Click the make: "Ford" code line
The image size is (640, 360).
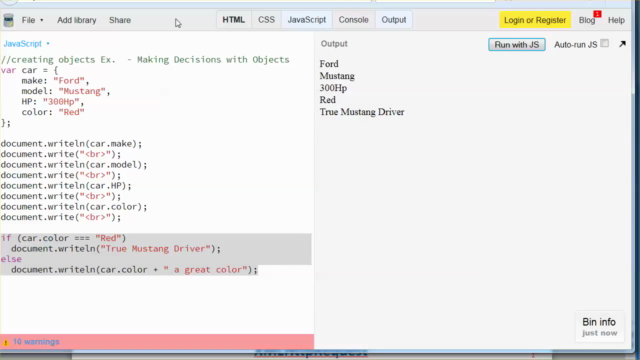point(55,81)
